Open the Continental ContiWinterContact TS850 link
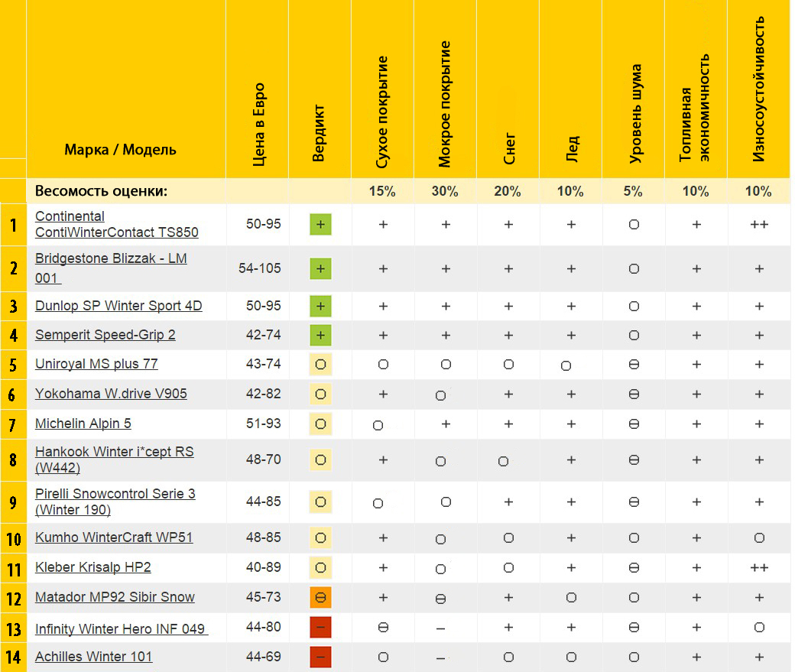 [116, 224]
